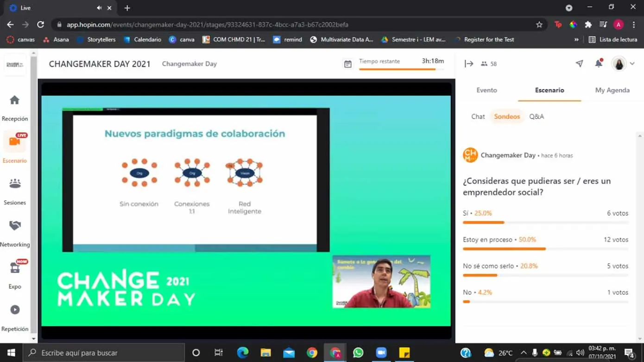
Task: Choose the No sé como serlo option
Action: click(545, 270)
